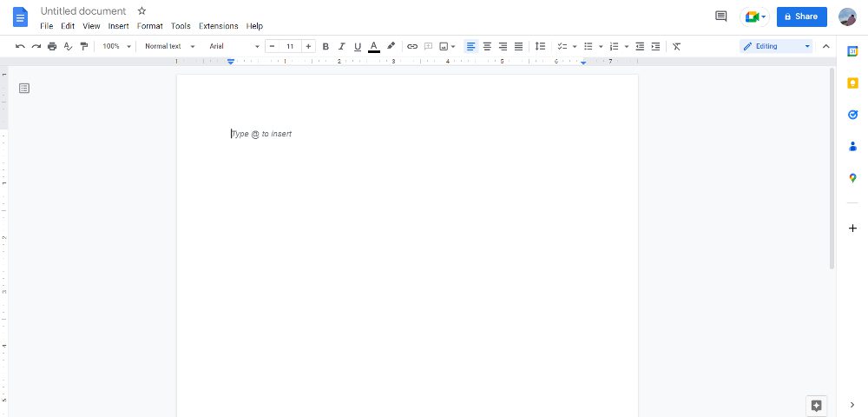This screenshot has height=417, width=868.
Task: Decrease font size with minus button
Action: click(x=272, y=47)
